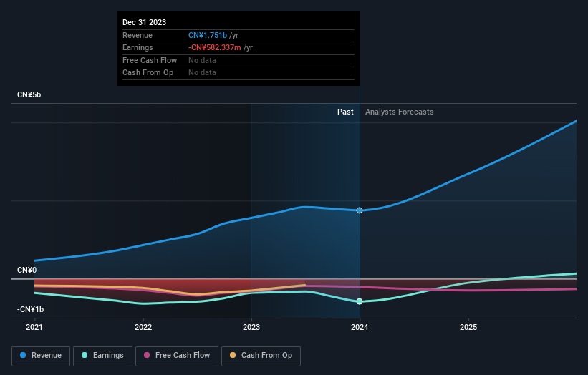Toggle the Revenue legend button
This screenshot has height=375, width=588.
pos(41,356)
